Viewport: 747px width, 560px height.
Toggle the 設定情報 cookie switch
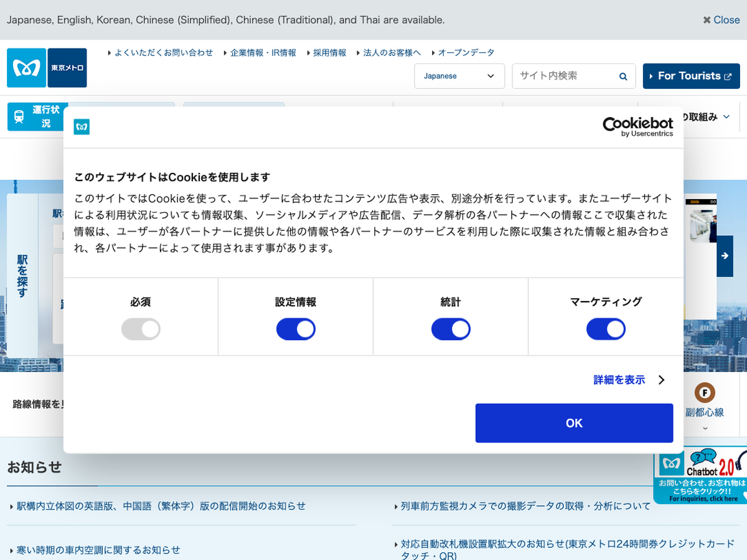pyautogui.click(x=296, y=329)
